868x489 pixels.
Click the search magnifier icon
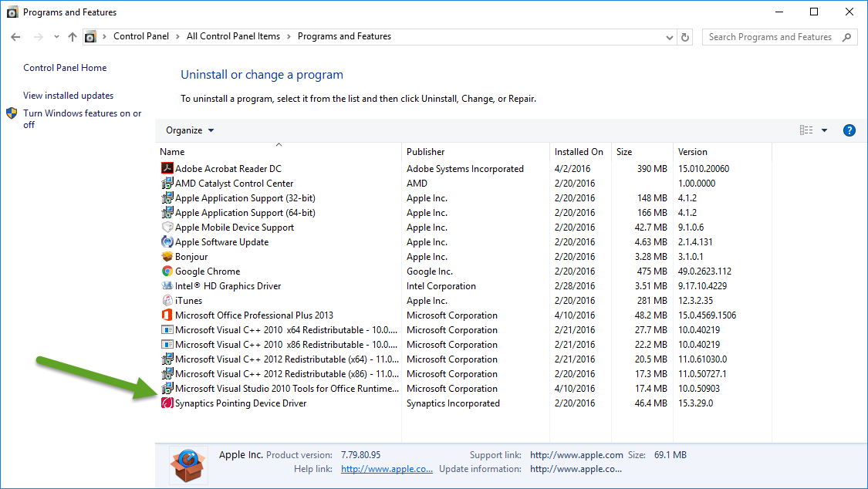point(846,37)
